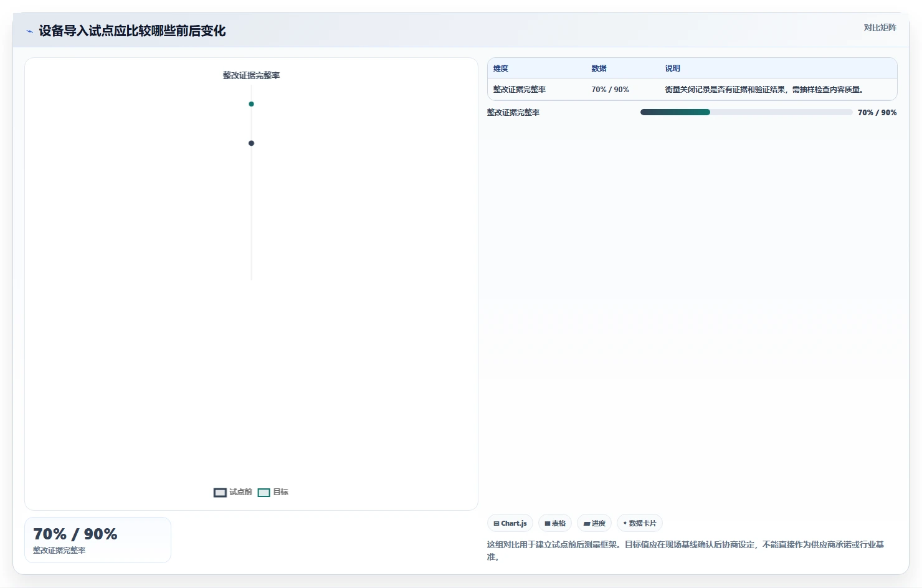Viewport: 922px width, 588px height.
Task: Click the icon beside the panel title
Action: pos(29,31)
